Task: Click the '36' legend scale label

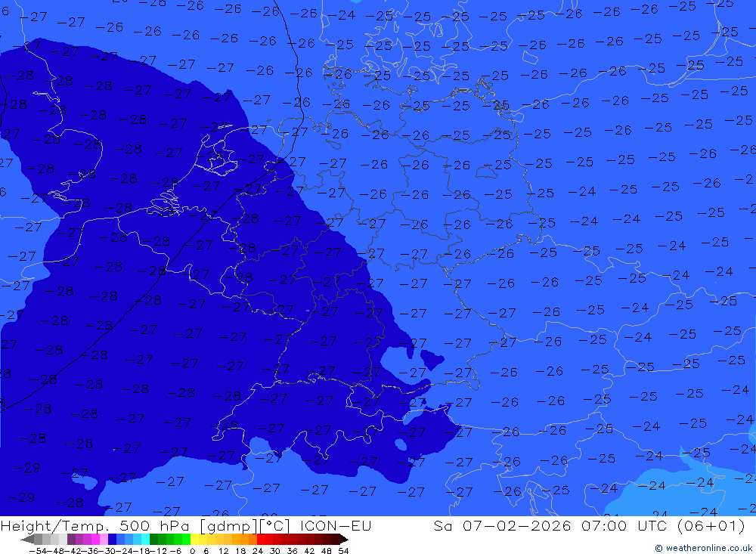Action: pyautogui.click(x=292, y=551)
